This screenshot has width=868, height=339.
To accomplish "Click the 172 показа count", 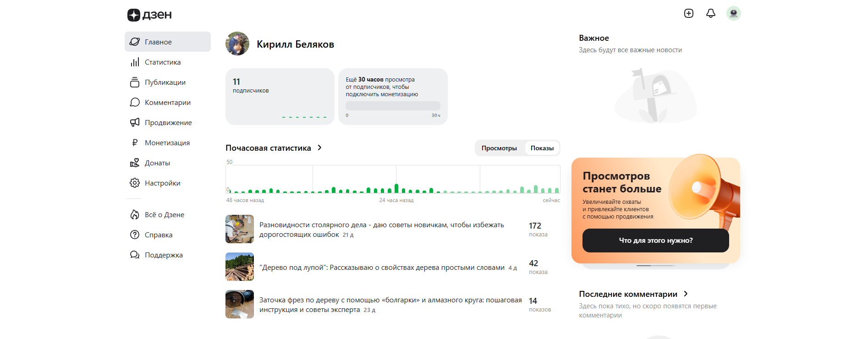I will pyautogui.click(x=538, y=230).
